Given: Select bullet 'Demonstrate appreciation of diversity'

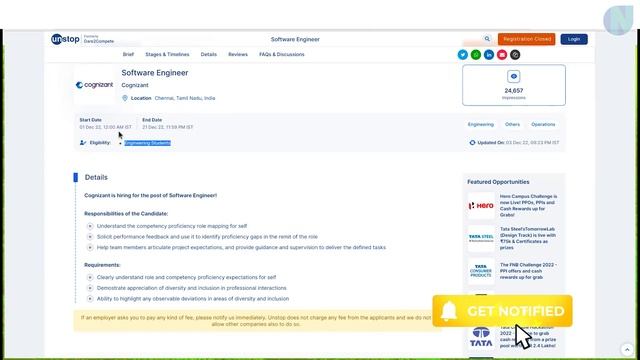Looking at the screenshot, I should coord(191,288).
